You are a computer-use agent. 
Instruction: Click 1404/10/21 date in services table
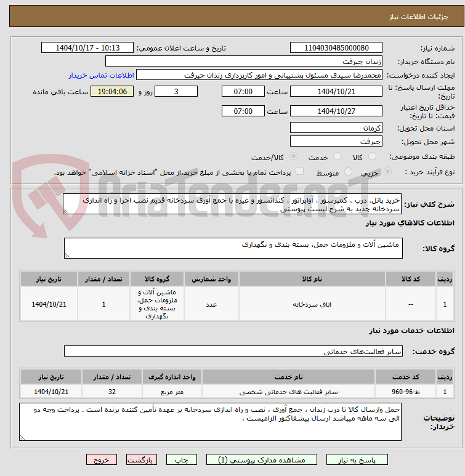51,392
